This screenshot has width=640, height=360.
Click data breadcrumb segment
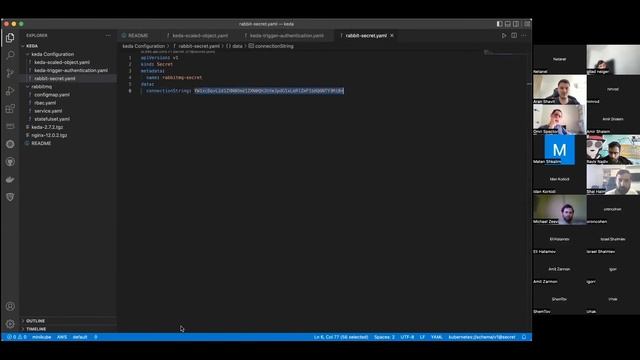click(x=235, y=46)
